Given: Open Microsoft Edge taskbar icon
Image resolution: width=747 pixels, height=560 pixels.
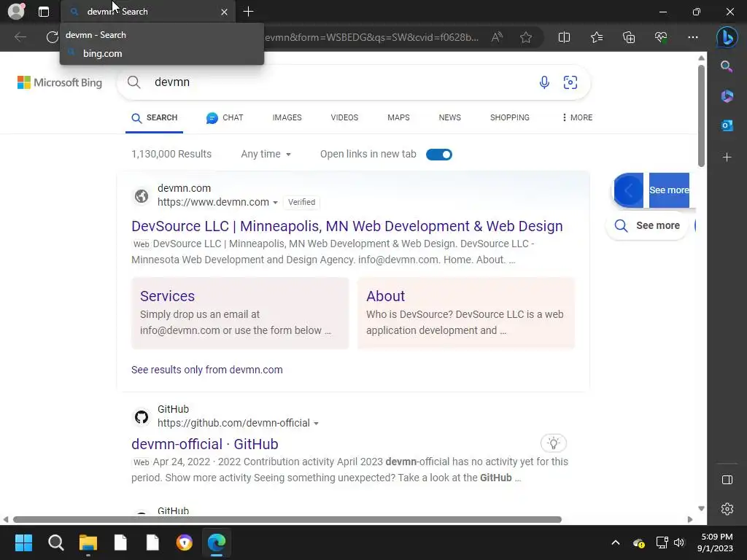Looking at the screenshot, I should coord(217,542).
